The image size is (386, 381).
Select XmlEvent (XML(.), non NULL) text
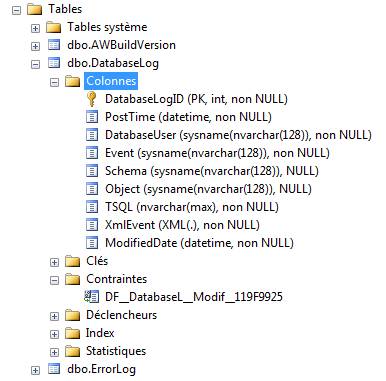182,225
